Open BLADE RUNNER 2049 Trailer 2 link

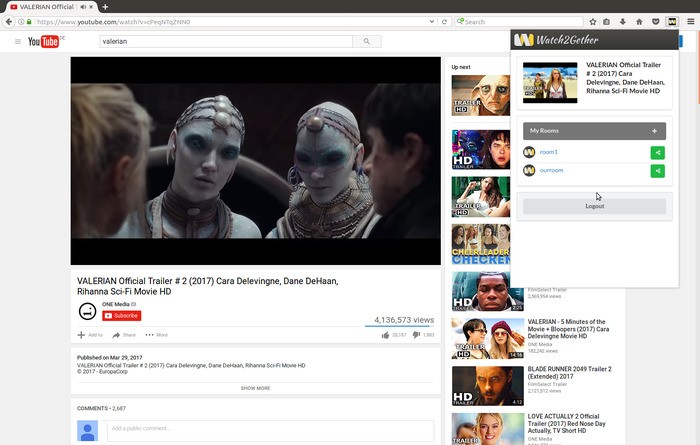click(570, 373)
